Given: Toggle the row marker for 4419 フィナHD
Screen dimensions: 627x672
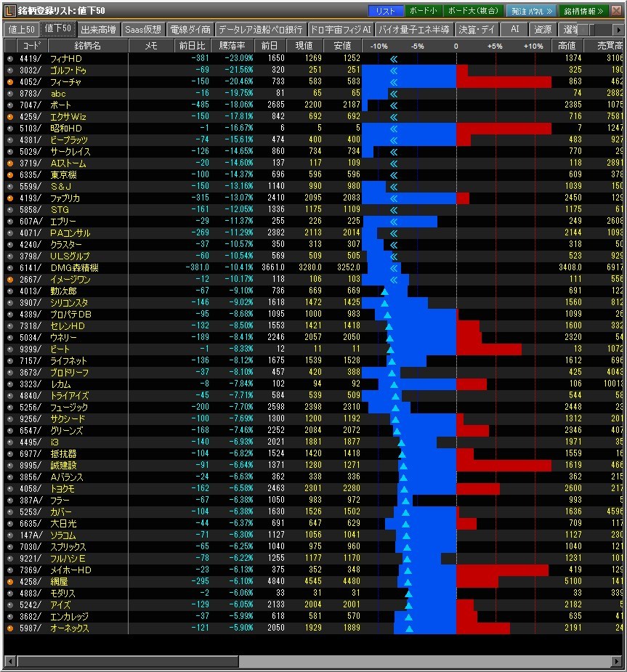Looking at the screenshot, I should coord(10,59).
